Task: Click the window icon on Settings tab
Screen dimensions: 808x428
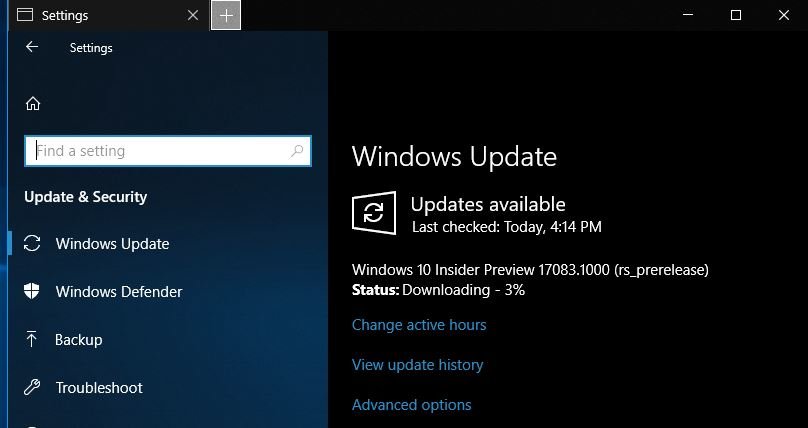Action: click(25, 15)
